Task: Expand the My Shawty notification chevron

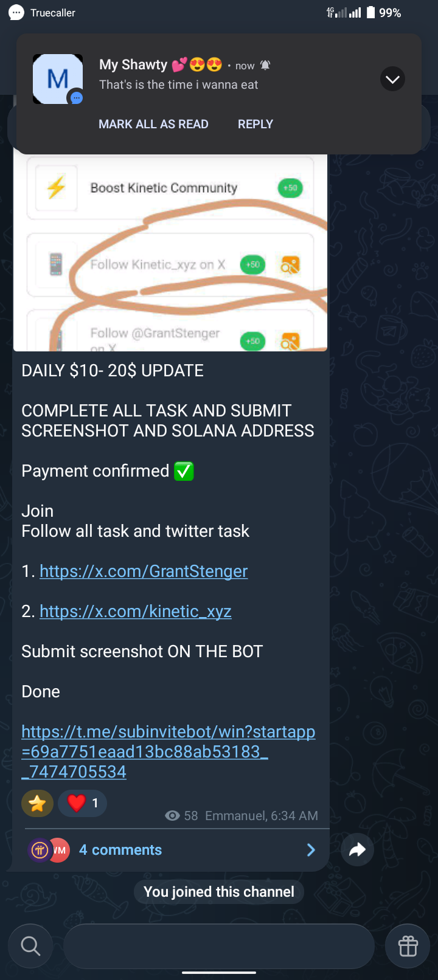Action: point(392,79)
